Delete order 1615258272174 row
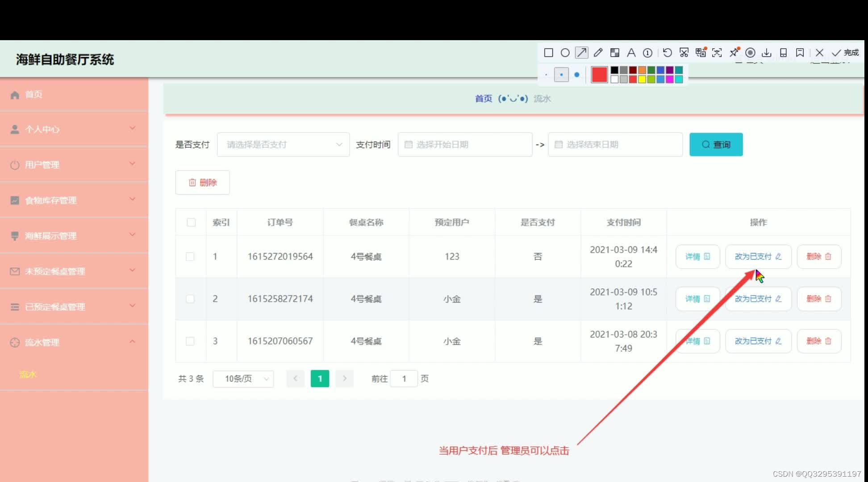Screen dimensions: 868x482 tap(819, 299)
